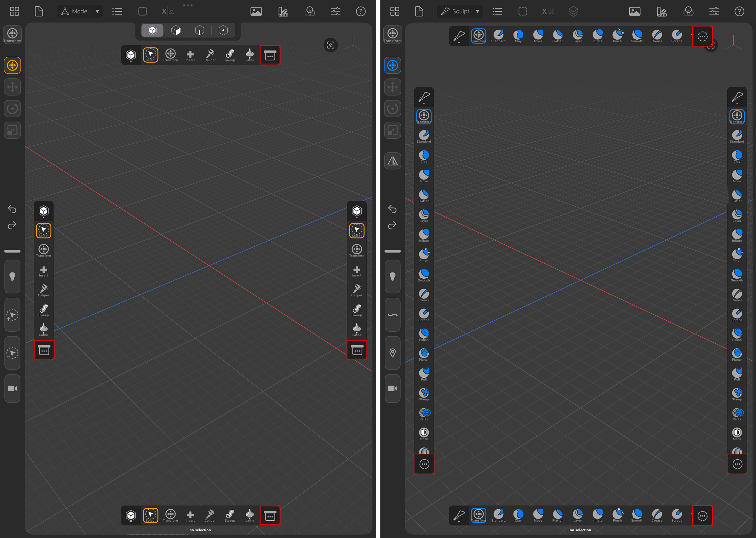Undo the last action in the Model window

pyautogui.click(x=12, y=209)
